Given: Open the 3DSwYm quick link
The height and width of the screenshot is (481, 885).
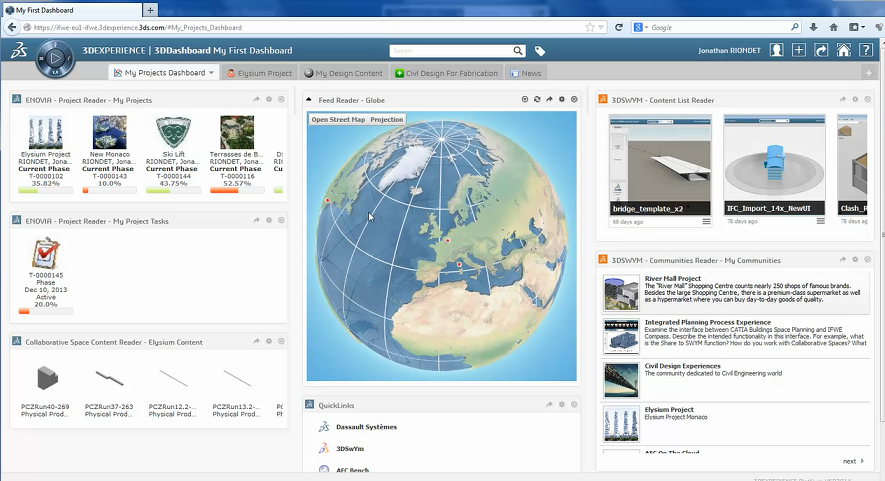Looking at the screenshot, I should coord(350,449).
